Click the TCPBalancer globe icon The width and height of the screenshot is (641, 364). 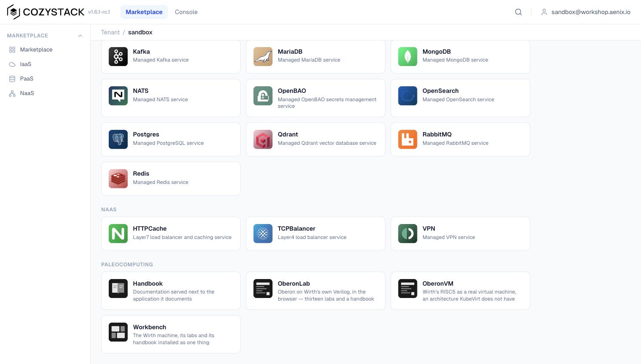[263, 234]
